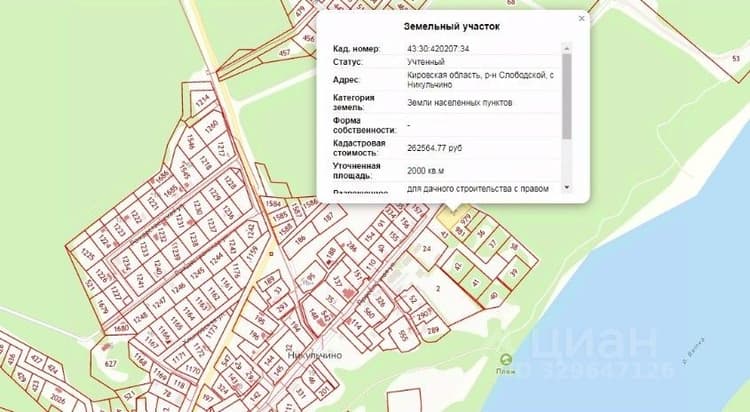Select green parcel 42
The height and width of the screenshot is (412, 750).
(x=458, y=266)
